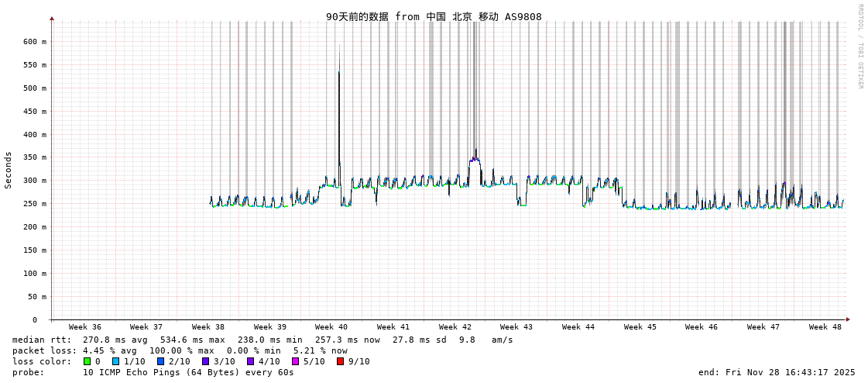Click the '500 m' y-axis label
Screen dimensions: 868x383
(36, 88)
